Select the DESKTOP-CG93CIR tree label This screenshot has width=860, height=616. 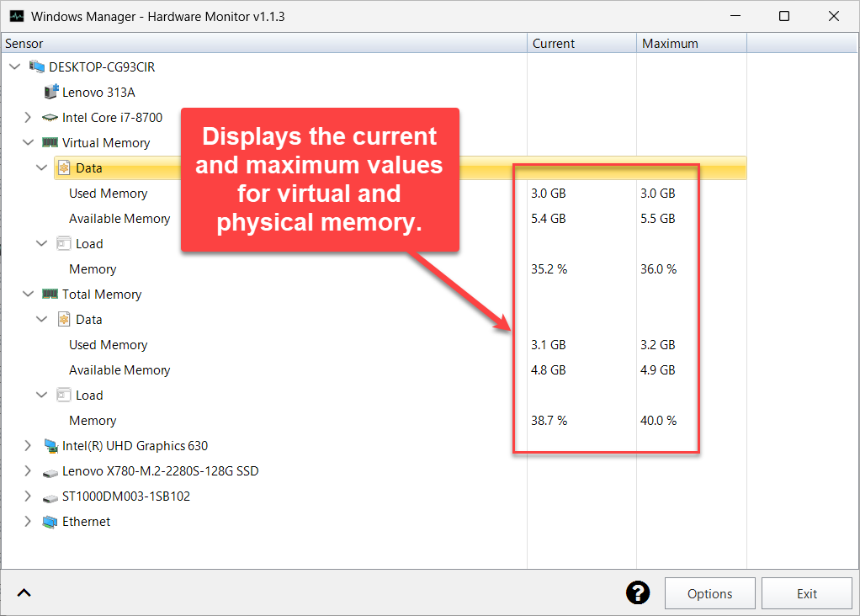(102, 67)
